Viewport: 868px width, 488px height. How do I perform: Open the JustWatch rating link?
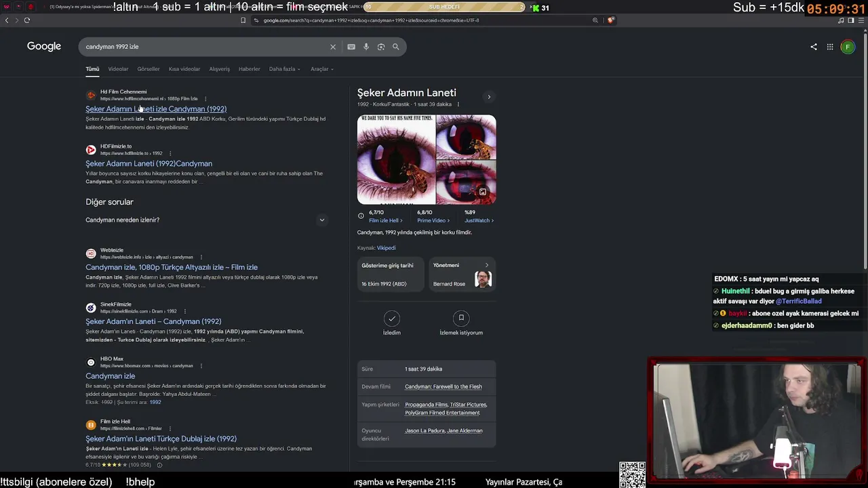click(x=479, y=220)
